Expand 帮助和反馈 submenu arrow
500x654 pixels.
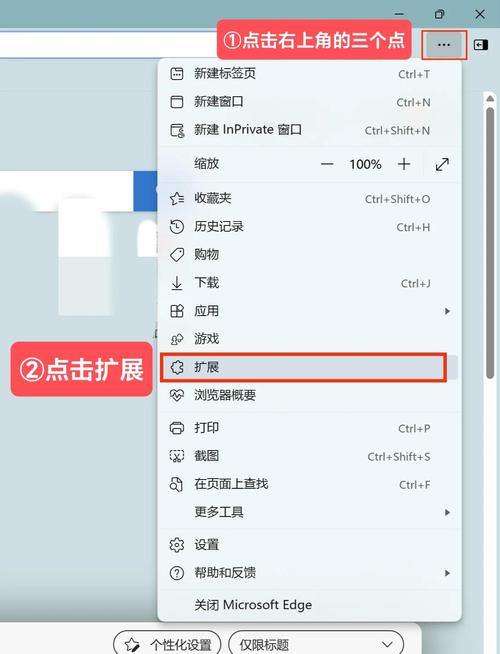pos(447,573)
